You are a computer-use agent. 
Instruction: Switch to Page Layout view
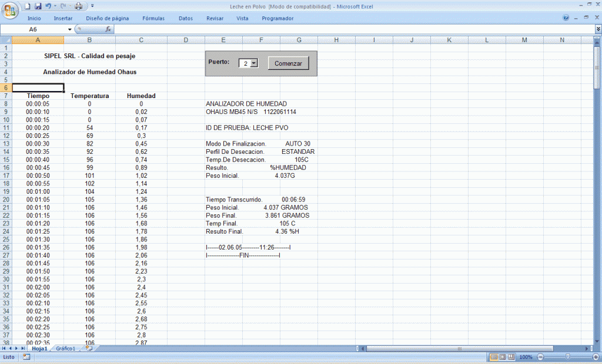[x=502, y=357]
